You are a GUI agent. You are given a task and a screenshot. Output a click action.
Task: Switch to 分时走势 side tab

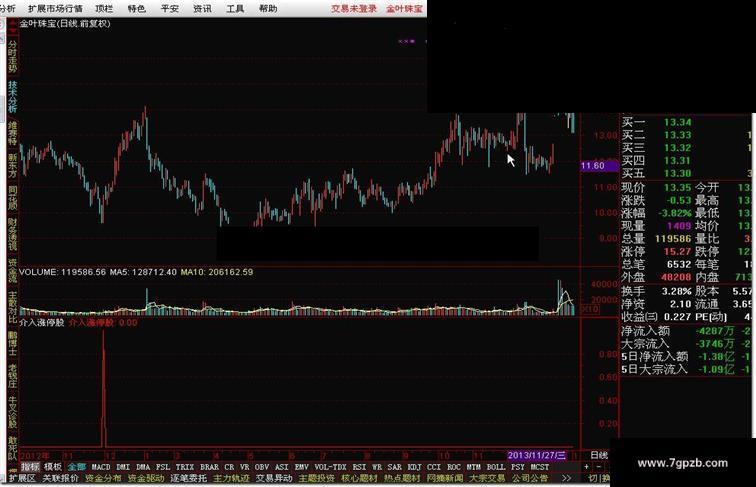pyautogui.click(x=13, y=56)
